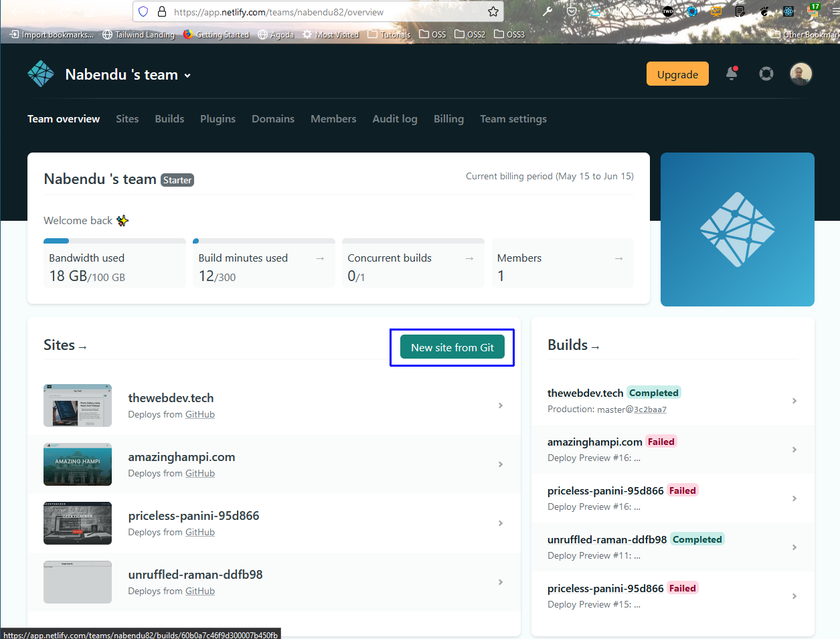The image size is (840, 639).
Task: Open the OSS3 bookmark folder
Action: click(x=509, y=34)
